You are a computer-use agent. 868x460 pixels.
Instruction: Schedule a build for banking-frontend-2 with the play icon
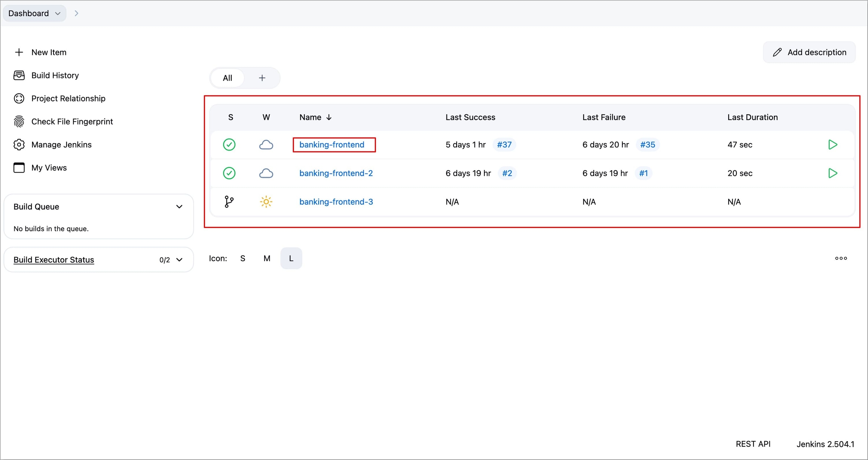click(x=833, y=173)
